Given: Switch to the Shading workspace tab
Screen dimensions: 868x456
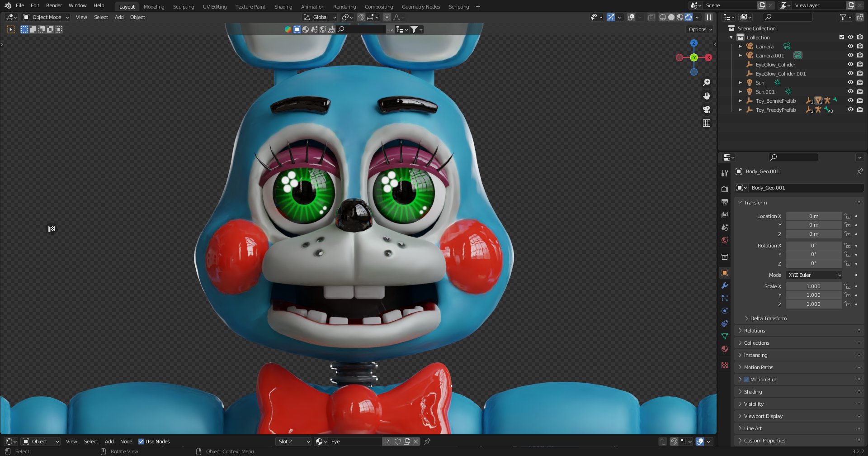Looking at the screenshot, I should 283,7.
